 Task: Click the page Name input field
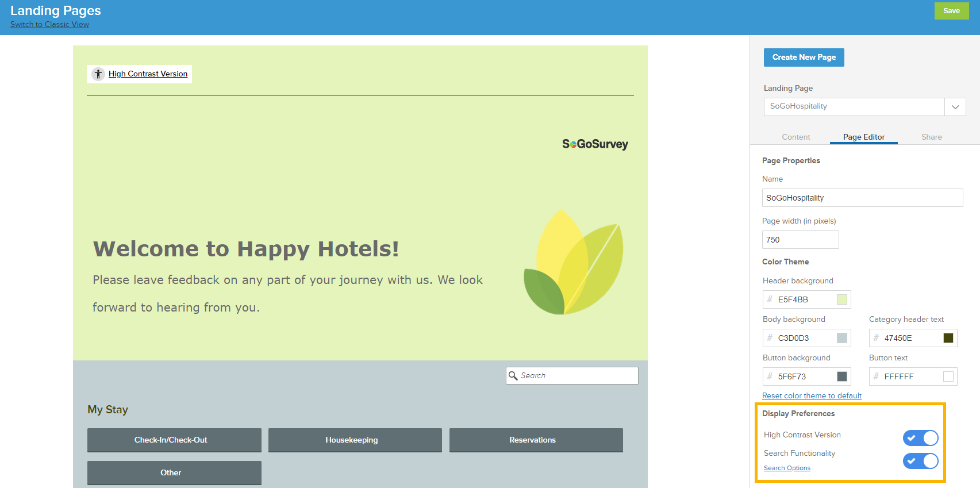(x=862, y=198)
